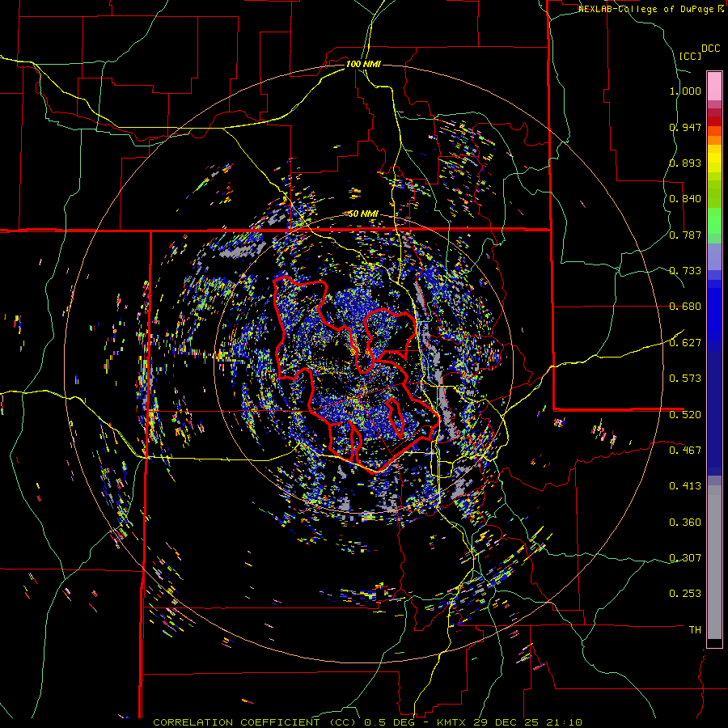The height and width of the screenshot is (728, 728).
Task: Select the 0.627 legend value
Action: tap(685, 343)
